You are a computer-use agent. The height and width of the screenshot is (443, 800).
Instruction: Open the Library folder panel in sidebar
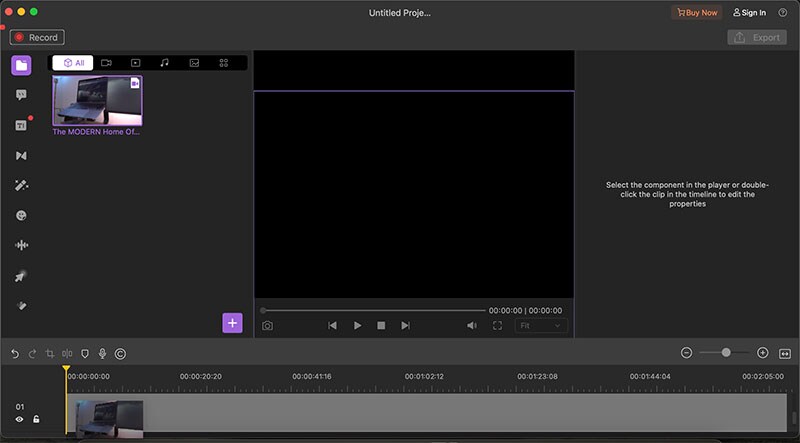click(21, 65)
